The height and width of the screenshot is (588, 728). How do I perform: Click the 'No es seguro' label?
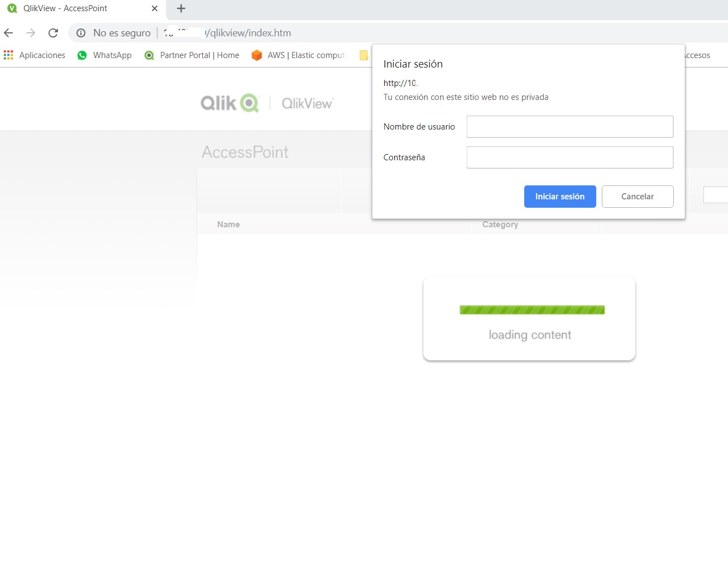coord(122,33)
